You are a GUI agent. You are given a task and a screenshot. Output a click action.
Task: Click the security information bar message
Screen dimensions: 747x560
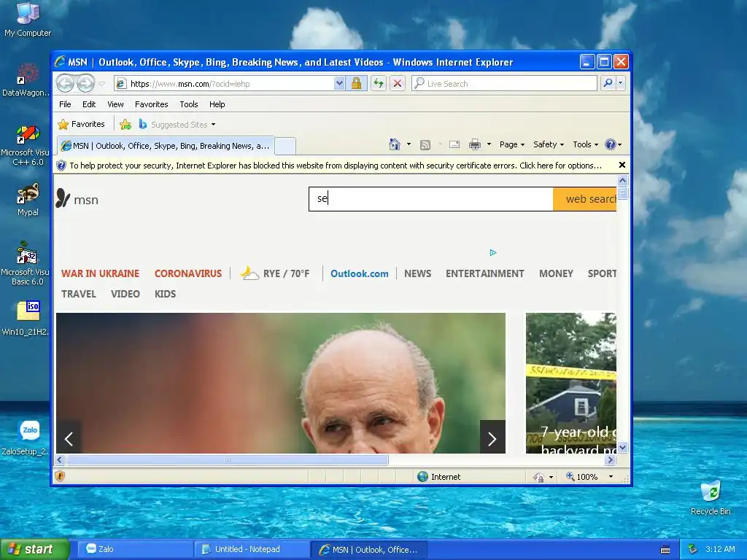(336, 166)
